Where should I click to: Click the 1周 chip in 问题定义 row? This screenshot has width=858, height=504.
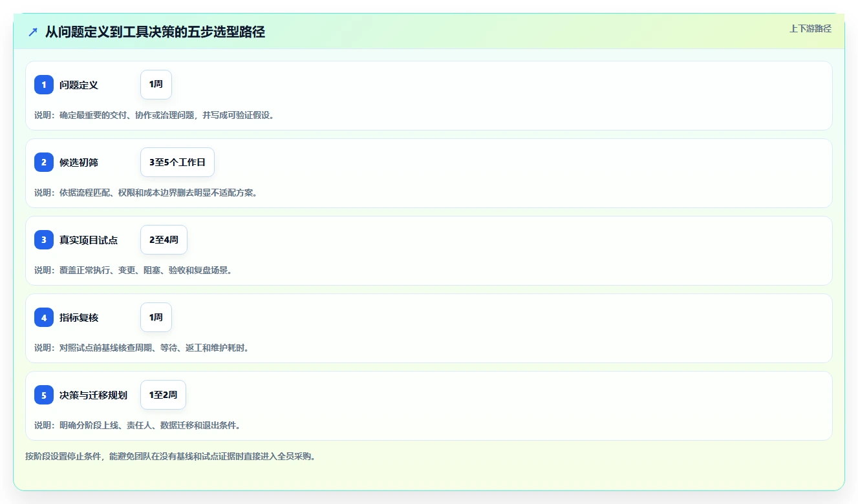point(156,85)
